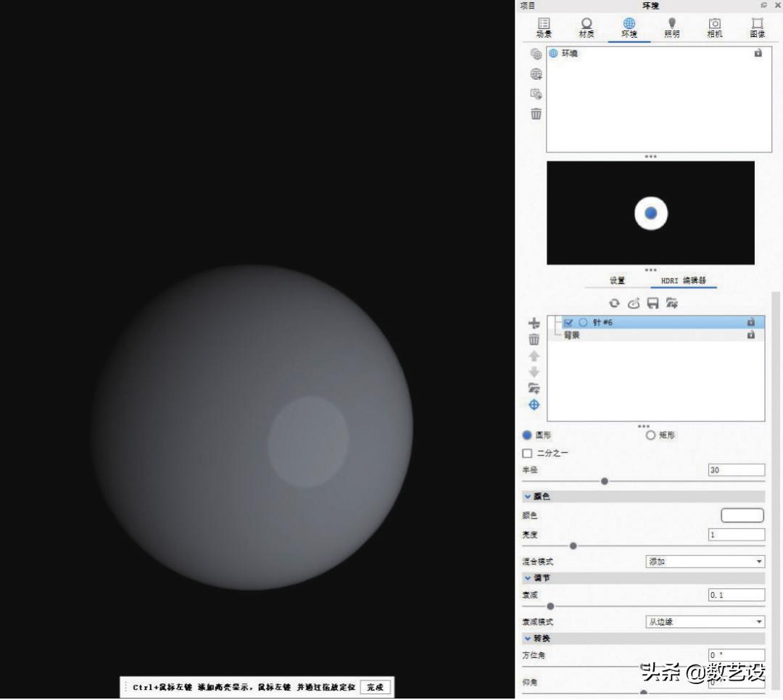Open the 混合模式 dropdown showing 添加

[x=703, y=561]
